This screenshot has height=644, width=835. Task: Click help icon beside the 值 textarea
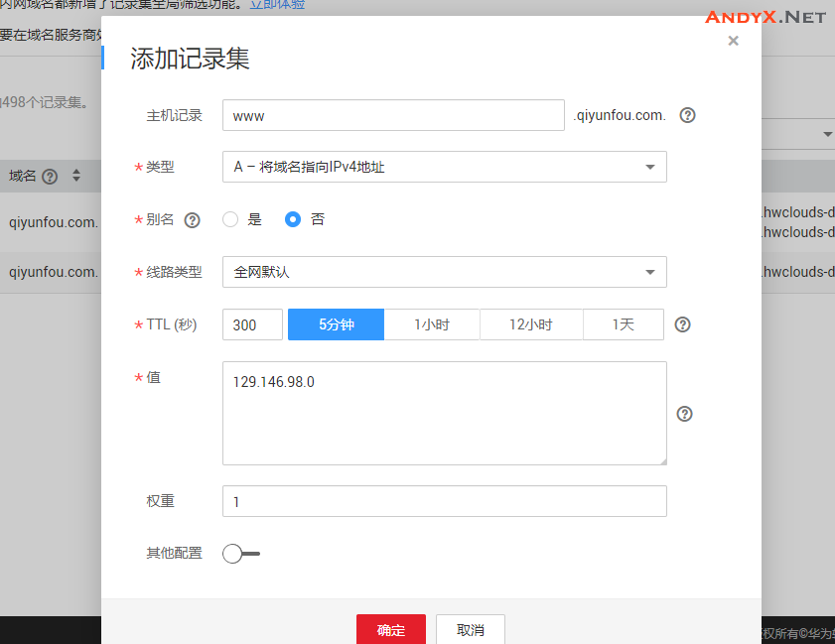tap(684, 414)
